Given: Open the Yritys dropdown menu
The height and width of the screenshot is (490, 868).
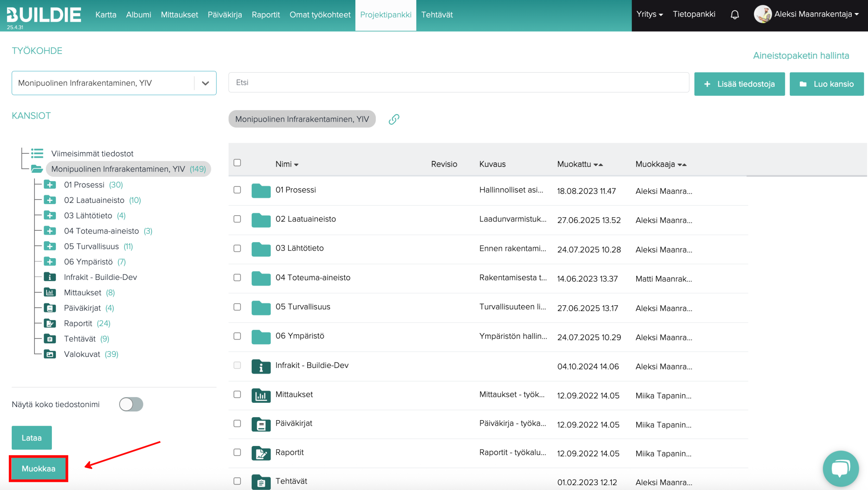Looking at the screenshot, I should click(649, 14).
